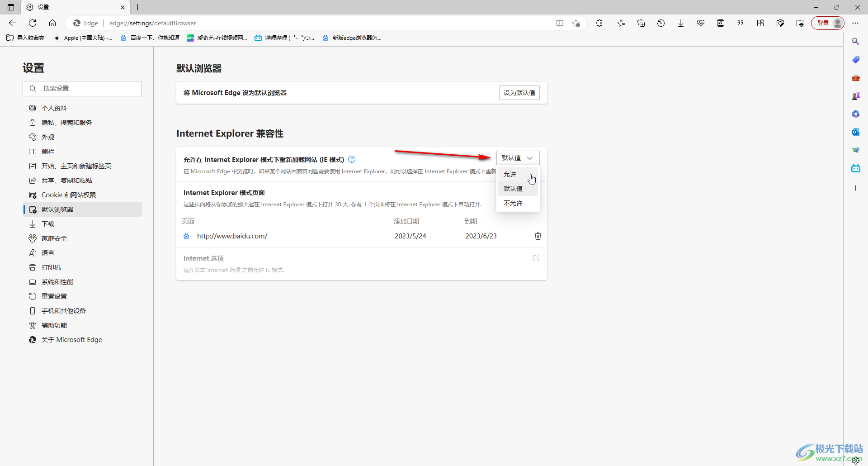Open 导入收藏夹 bookmark

pos(26,38)
